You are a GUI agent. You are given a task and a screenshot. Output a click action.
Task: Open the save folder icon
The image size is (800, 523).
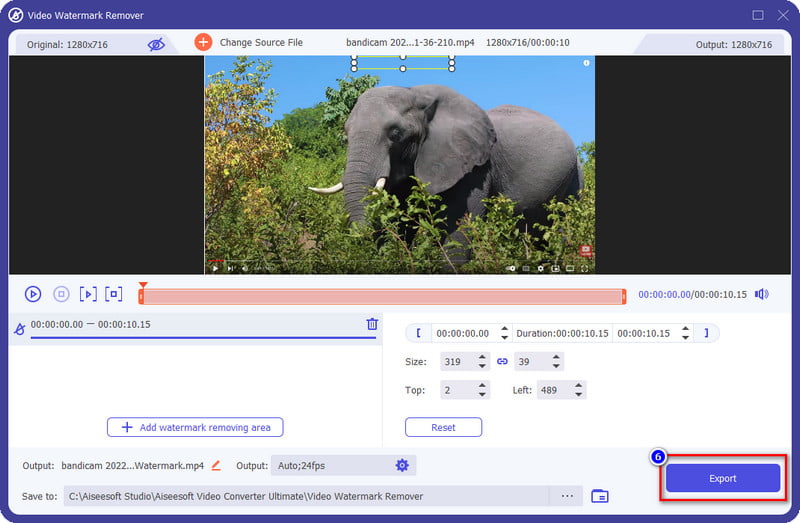[600, 496]
